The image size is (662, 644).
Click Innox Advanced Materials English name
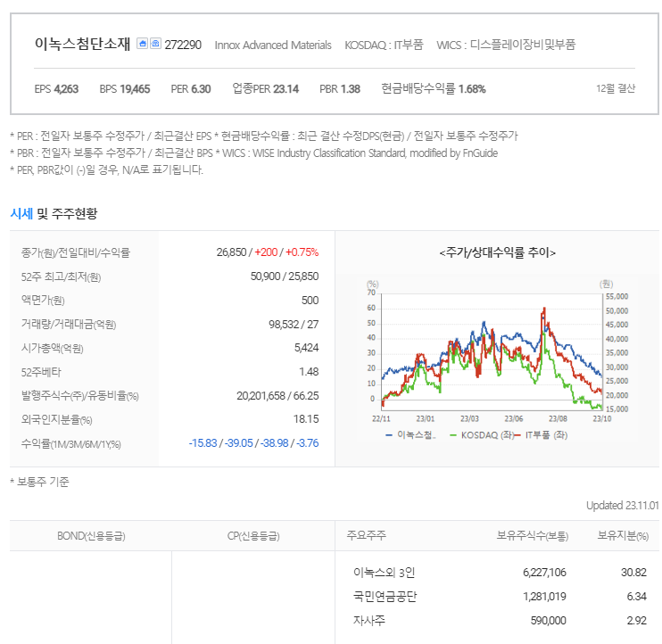(273, 45)
